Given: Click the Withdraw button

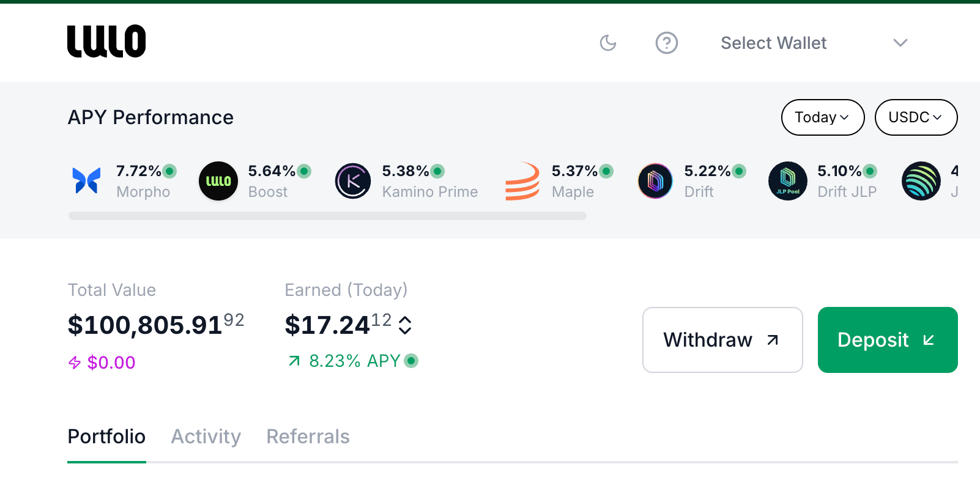Looking at the screenshot, I should click(x=722, y=340).
